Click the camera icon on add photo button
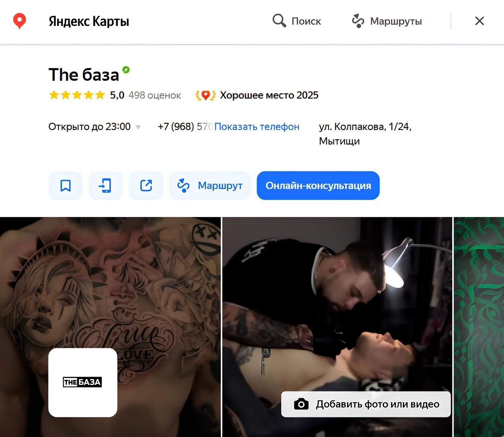This screenshot has height=437, width=504. (x=301, y=404)
